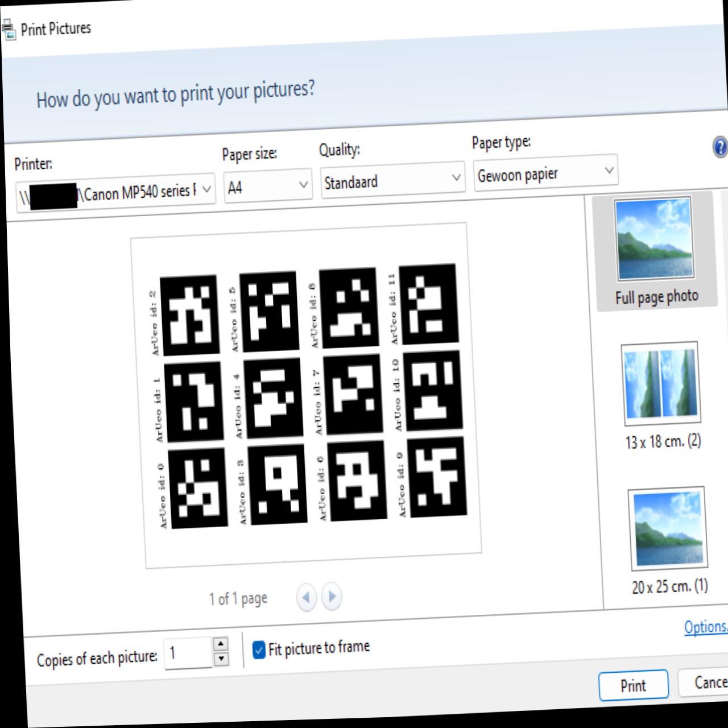Uncheck Fit picture to frame
Image resolution: width=728 pixels, height=728 pixels.
click(x=259, y=650)
